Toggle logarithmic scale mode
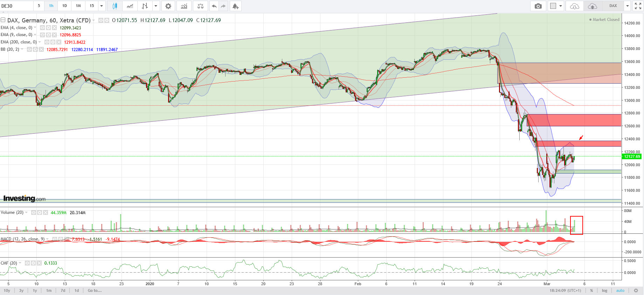 [604, 290]
